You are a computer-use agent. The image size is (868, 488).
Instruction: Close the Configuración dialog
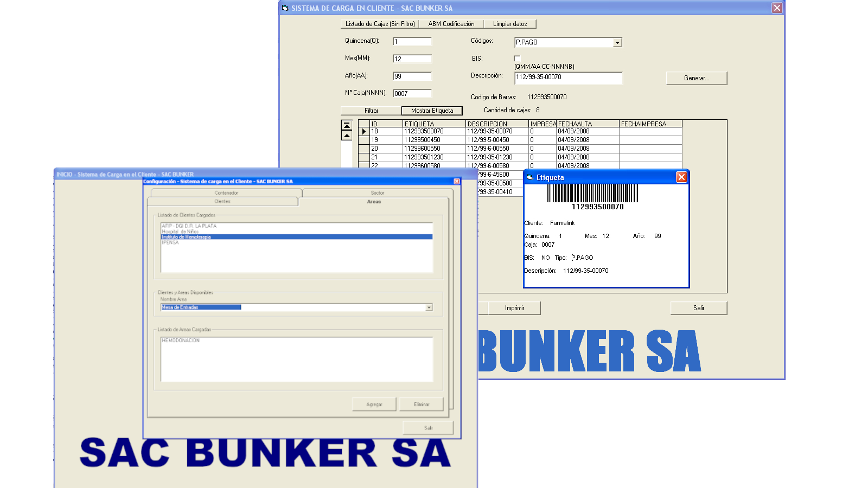456,181
